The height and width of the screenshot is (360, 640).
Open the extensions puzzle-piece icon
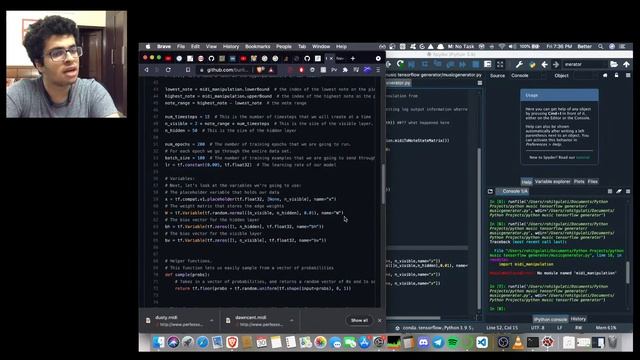coord(345,70)
